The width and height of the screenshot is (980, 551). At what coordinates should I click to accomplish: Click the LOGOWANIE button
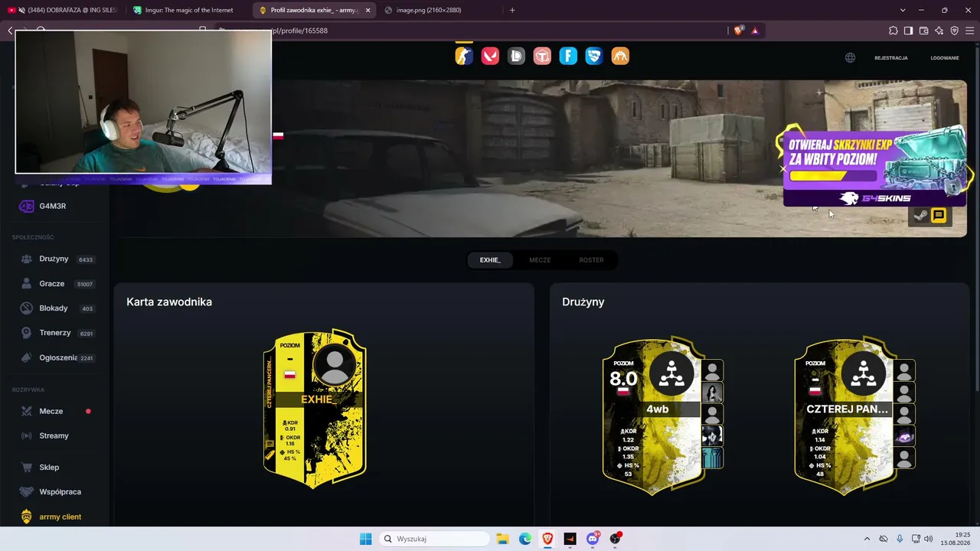pos(945,58)
